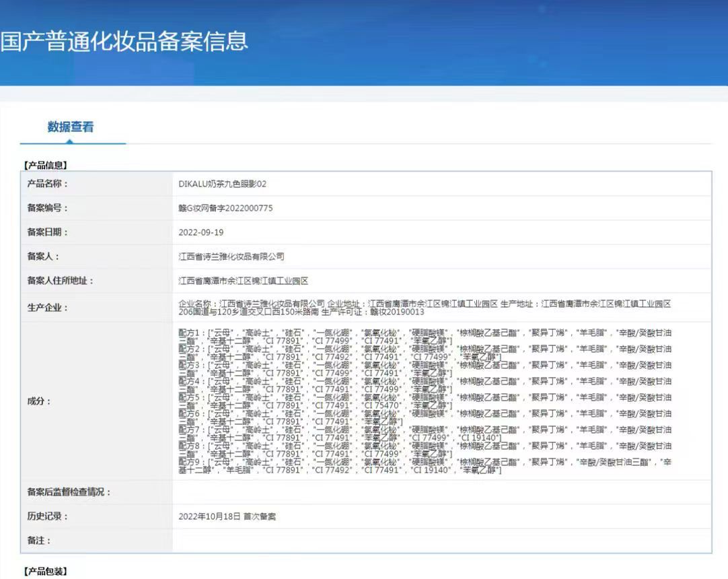Open the 数据查看 tab

coord(71,127)
